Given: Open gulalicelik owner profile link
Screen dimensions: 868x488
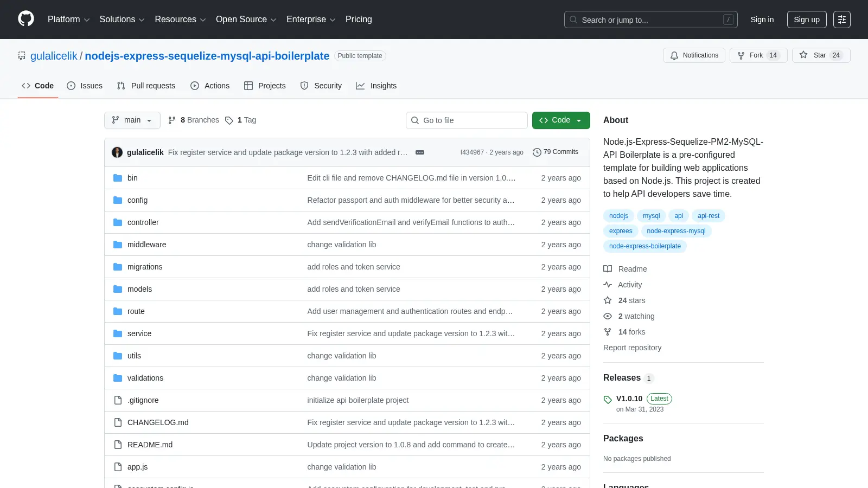Looking at the screenshot, I should point(54,56).
